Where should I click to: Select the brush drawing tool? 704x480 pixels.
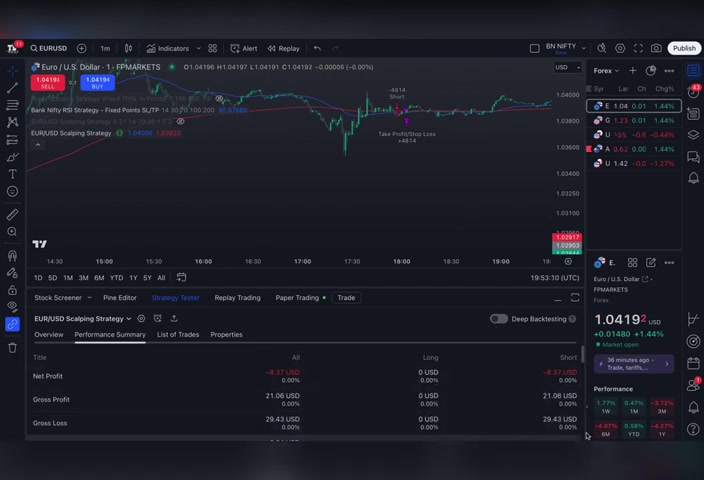point(12,157)
